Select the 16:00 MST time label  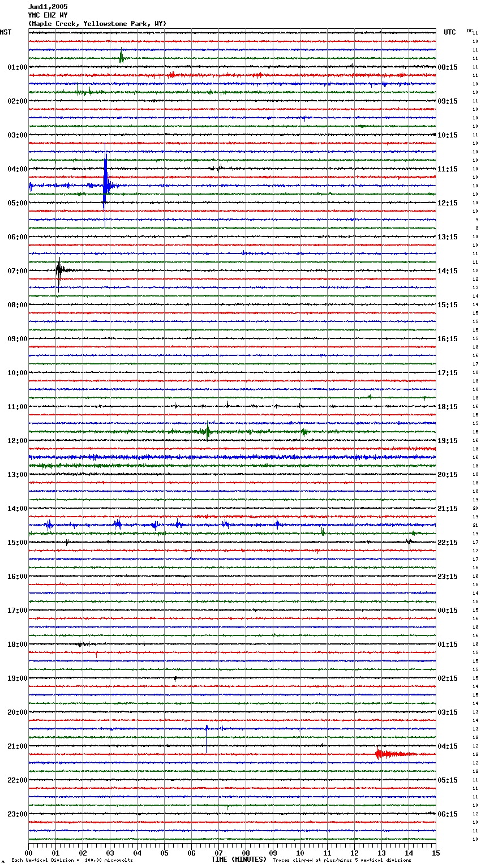18,577
